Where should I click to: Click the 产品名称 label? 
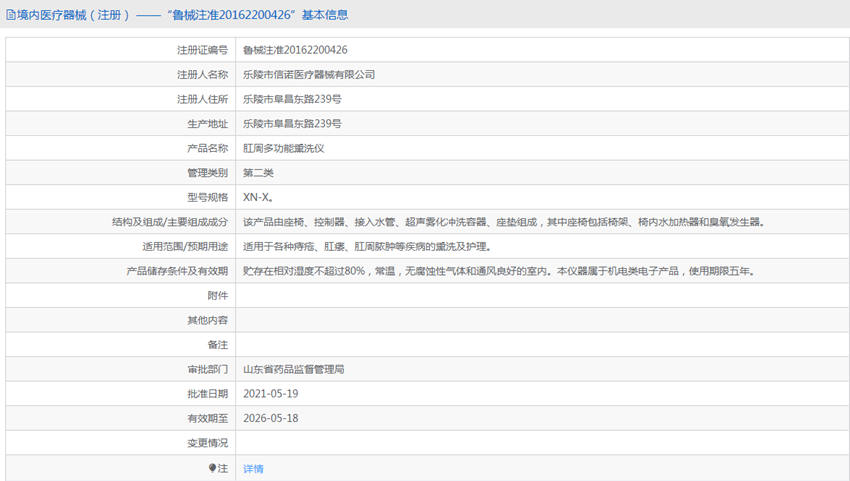[208, 148]
